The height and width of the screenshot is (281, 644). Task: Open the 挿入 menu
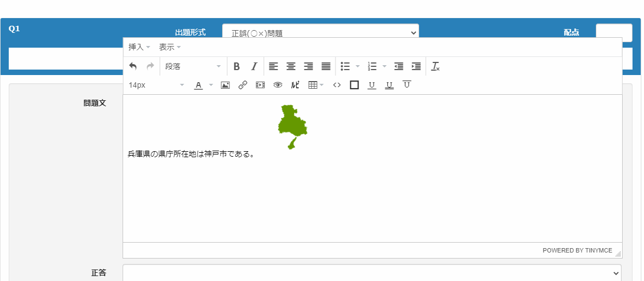click(x=139, y=47)
